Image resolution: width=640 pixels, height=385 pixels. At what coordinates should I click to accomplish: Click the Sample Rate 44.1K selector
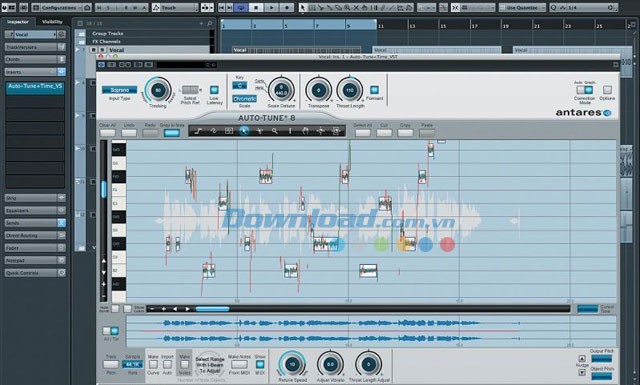pos(132,364)
